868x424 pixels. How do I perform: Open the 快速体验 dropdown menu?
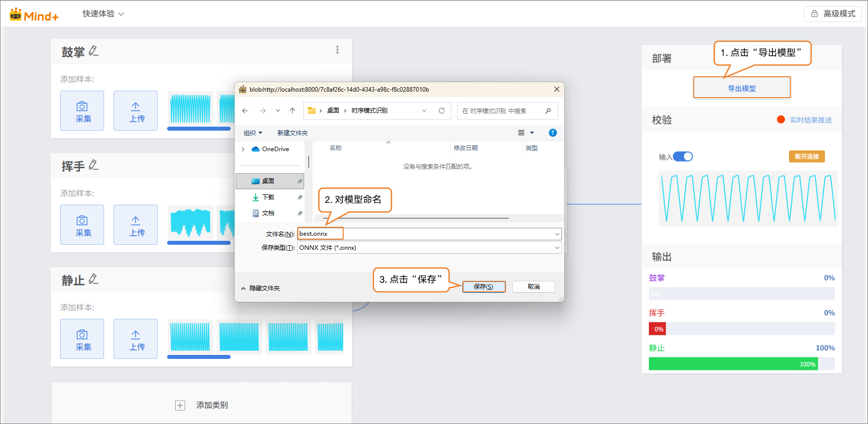pos(103,14)
